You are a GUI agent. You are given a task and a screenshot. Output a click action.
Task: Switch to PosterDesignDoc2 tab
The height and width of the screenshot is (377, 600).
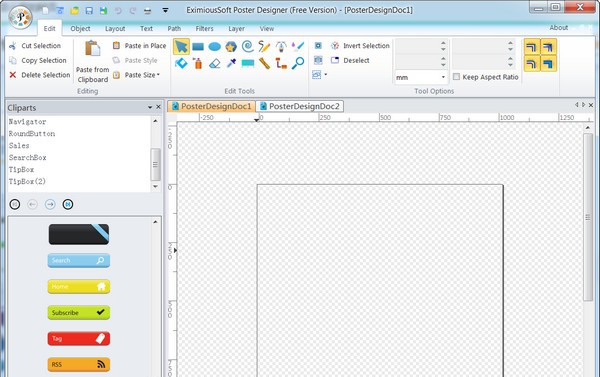pyautogui.click(x=300, y=106)
